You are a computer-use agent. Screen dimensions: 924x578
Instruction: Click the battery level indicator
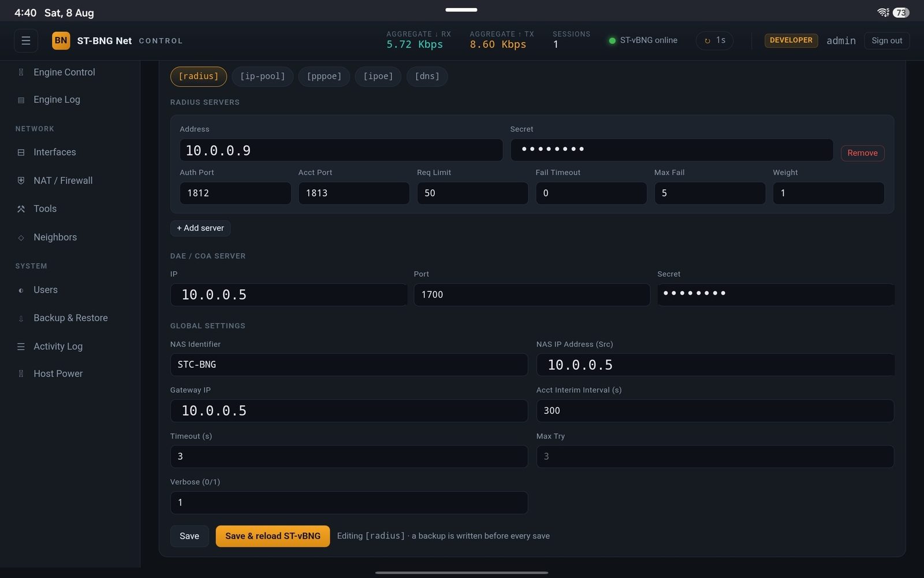[901, 12]
